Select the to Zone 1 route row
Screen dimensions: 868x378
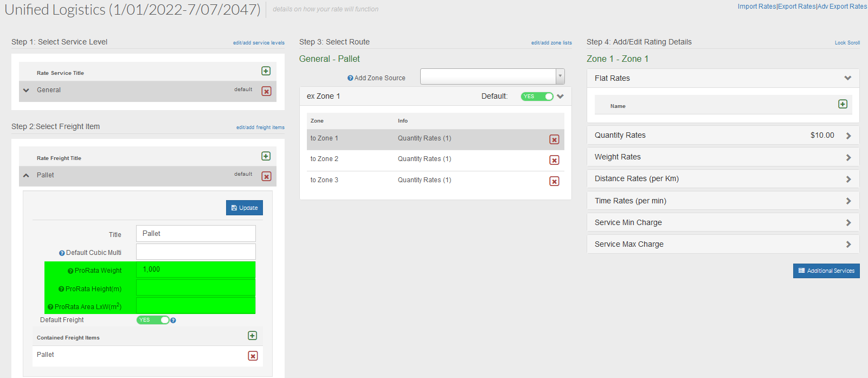(435, 139)
